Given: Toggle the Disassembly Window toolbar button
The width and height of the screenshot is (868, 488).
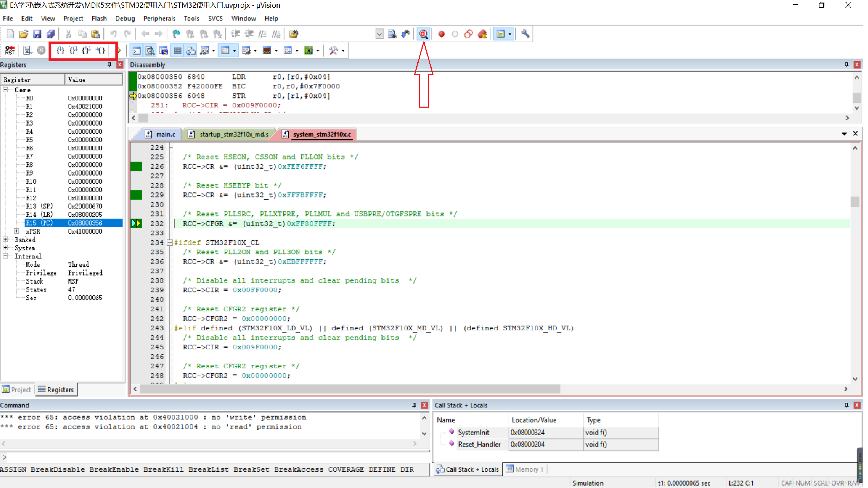Looking at the screenshot, I should pyautogui.click(x=150, y=51).
